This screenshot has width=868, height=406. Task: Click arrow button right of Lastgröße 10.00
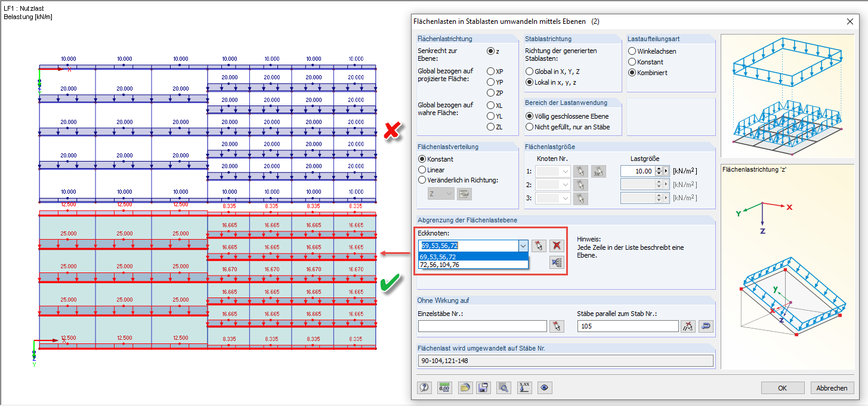click(667, 171)
